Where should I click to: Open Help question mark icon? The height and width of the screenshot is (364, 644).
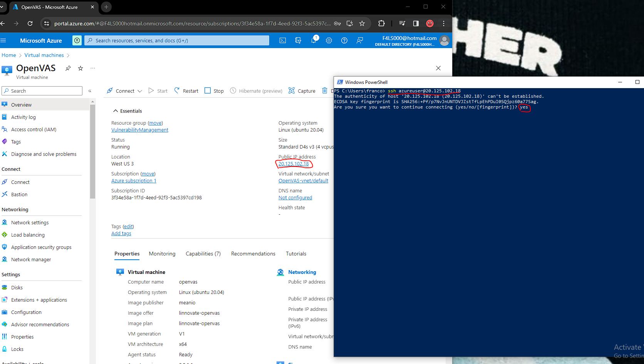pyautogui.click(x=344, y=40)
